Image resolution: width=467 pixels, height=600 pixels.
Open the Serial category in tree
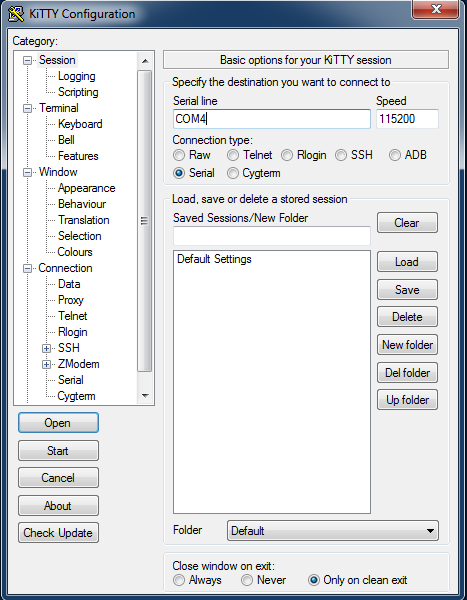(x=71, y=380)
